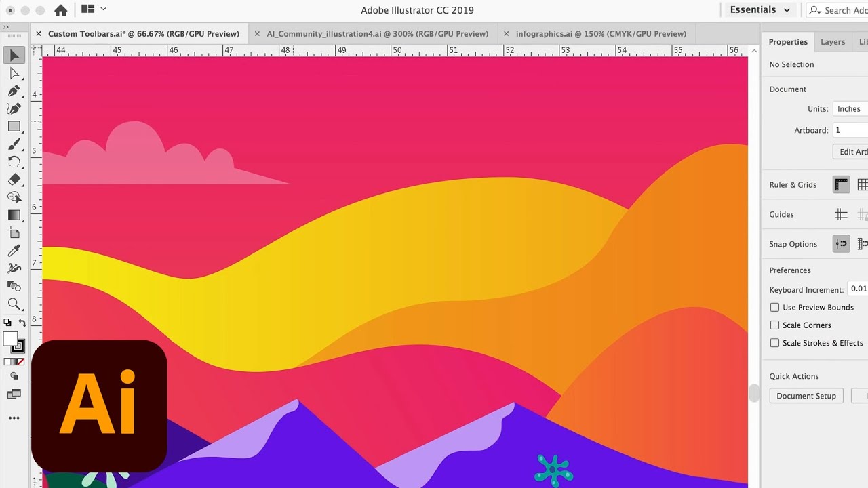Enable Use Preview Bounds checkbox
The image size is (868, 488).
[774, 307]
